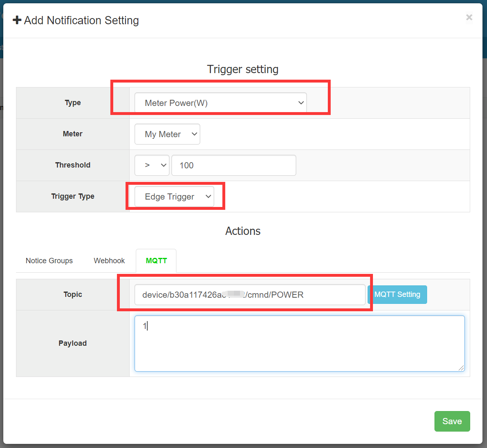Switch to the Notice Groups tab
Viewport: 487px width, 448px height.
(49, 261)
